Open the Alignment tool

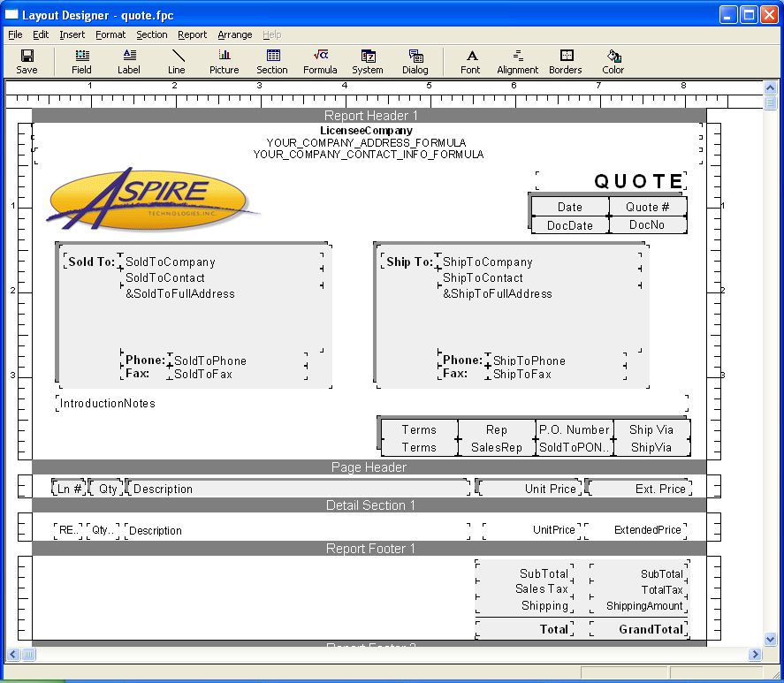(x=518, y=61)
